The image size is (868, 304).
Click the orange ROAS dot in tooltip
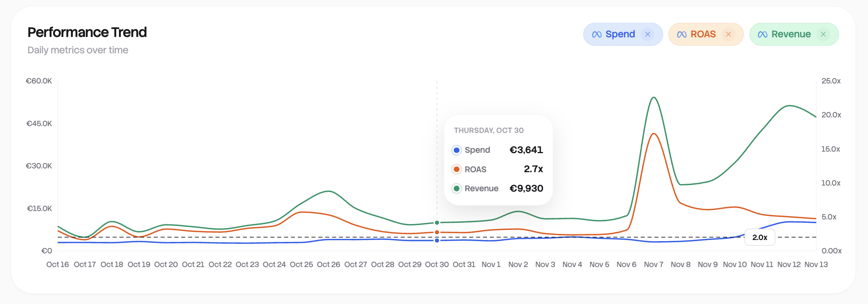point(456,169)
